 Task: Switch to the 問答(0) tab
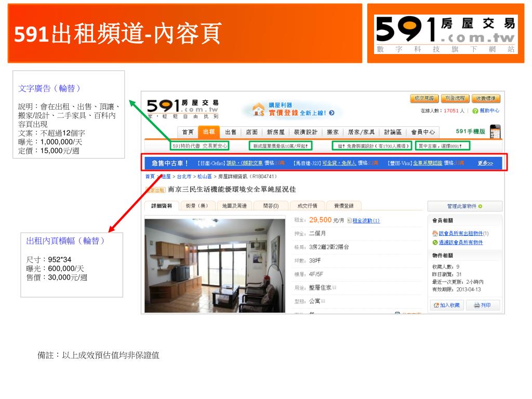tap(271, 206)
